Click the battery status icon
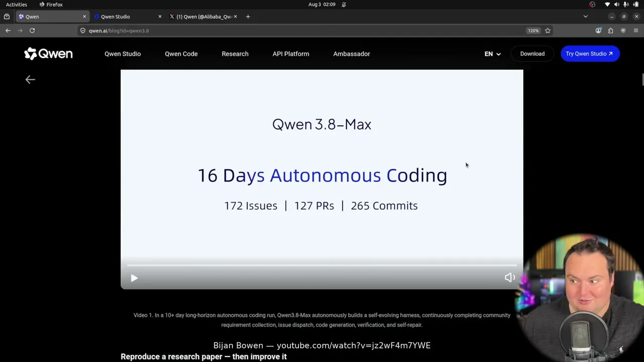The image size is (644, 362). pyautogui.click(x=635, y=5)
